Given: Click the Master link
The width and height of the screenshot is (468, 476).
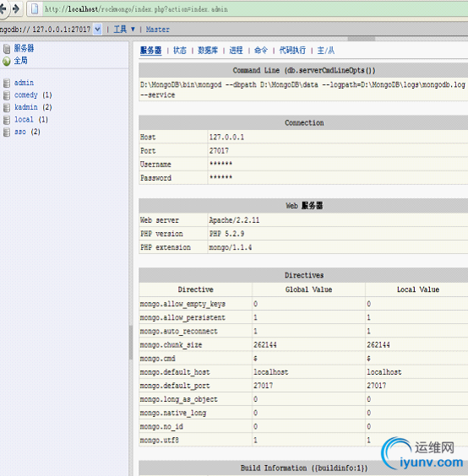Looking at the screenshot, I should pos(157,30).
